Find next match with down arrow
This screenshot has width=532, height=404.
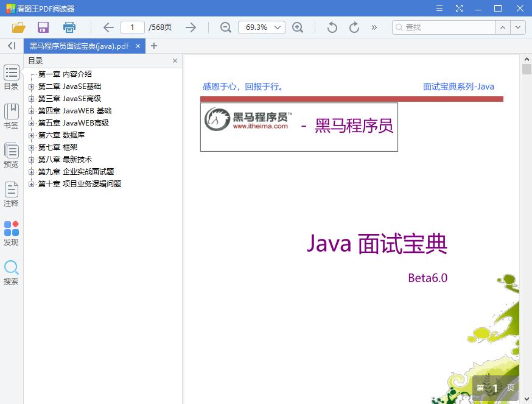click(x=518, y=27)
